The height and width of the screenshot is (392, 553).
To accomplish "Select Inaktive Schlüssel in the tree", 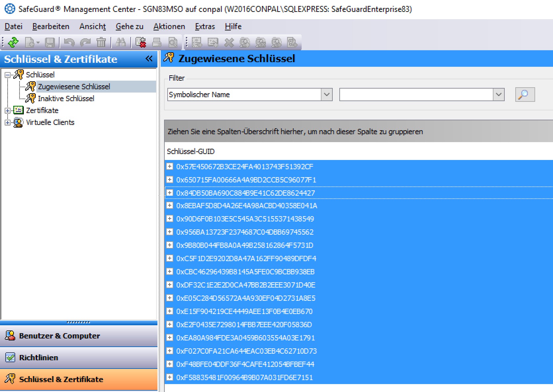I will coord(66,98).
